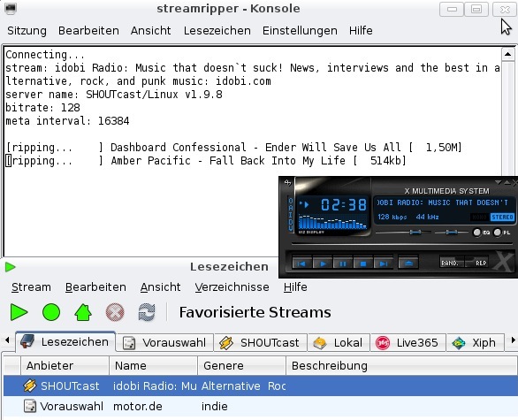Open the Einstellungen menu in Konsole

[300, 31]
